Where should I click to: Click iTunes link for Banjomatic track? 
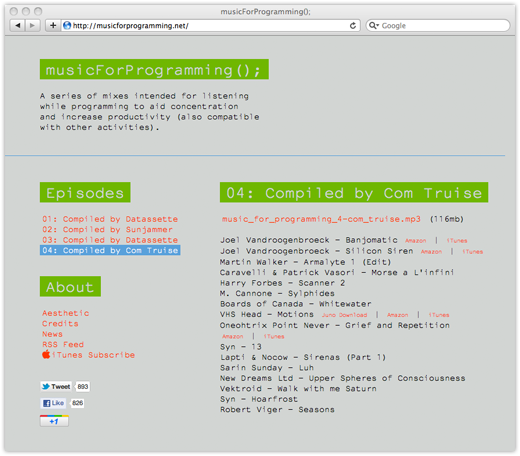(457, 241)
